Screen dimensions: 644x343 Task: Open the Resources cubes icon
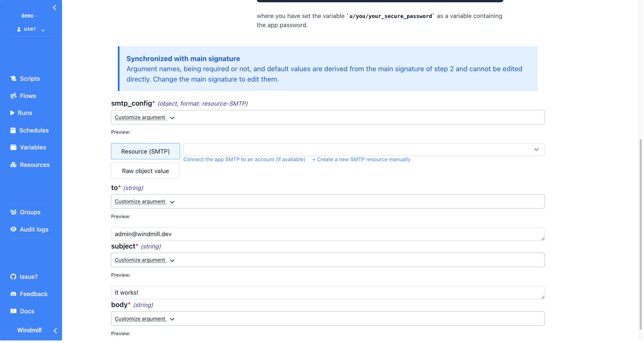13,165
